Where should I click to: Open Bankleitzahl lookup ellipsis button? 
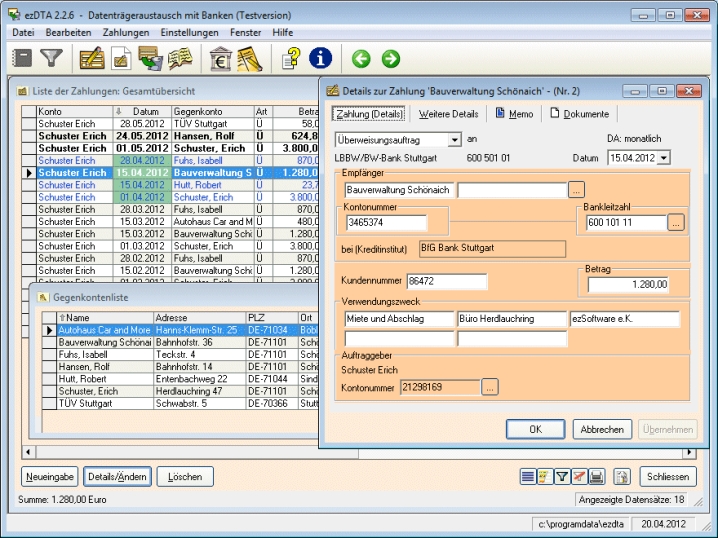pyautogui.click(x=677, y=223)
